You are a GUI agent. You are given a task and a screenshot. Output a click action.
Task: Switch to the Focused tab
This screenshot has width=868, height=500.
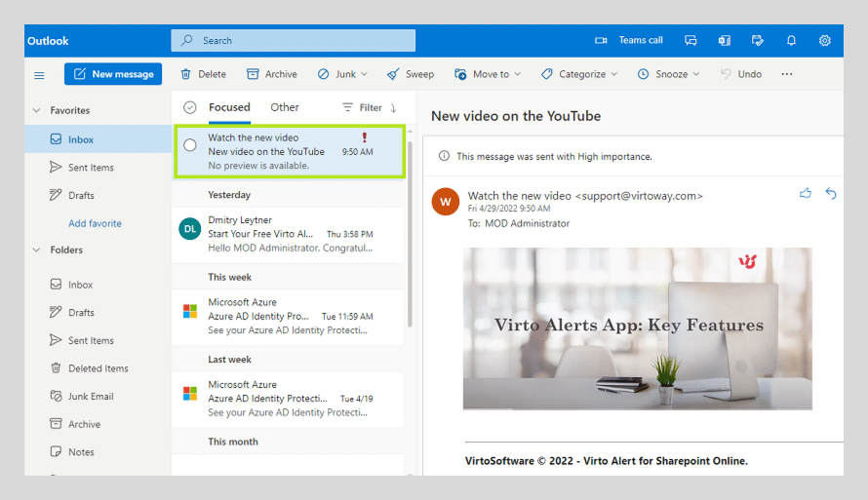229,107
